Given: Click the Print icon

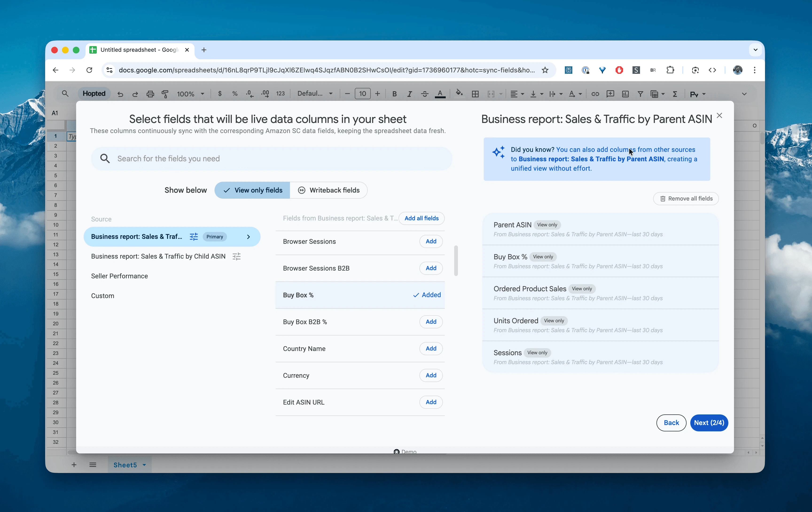Looking at the screenshot, I should coord(150,94).
